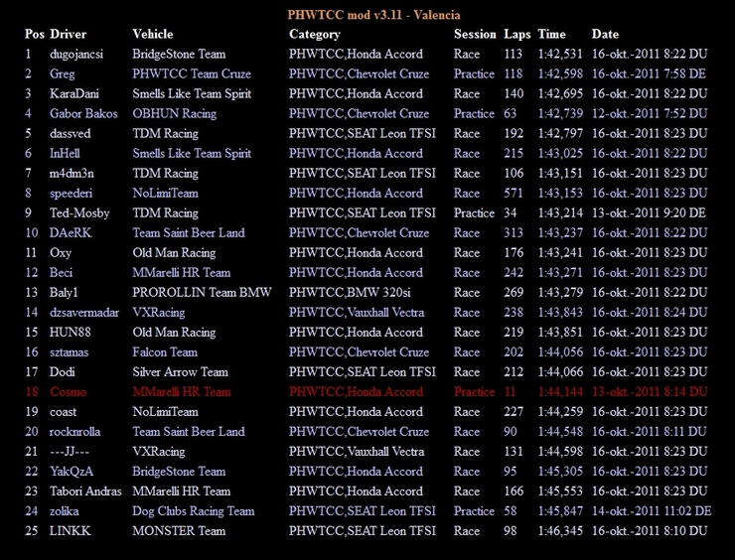Click the 'Pos' column header

(x=35, y=34)
